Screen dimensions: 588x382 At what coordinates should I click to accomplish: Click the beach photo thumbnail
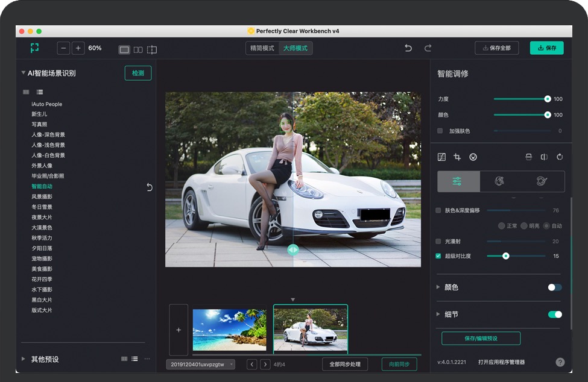229,330
